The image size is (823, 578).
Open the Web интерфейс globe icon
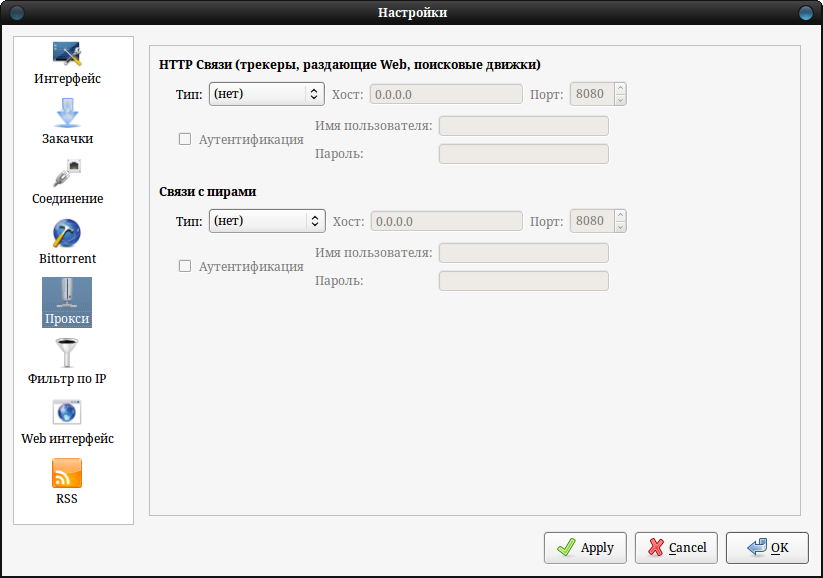(x=67, y=412)
